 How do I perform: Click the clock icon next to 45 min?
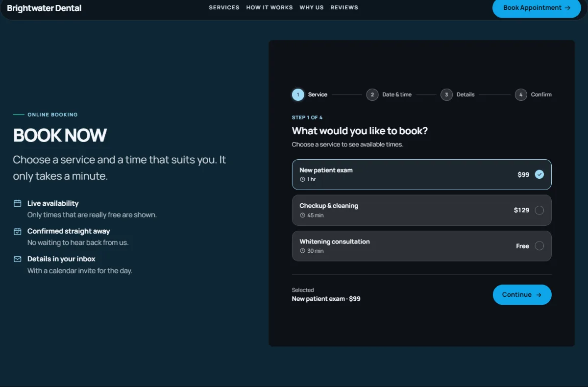(x=302, y=216)
